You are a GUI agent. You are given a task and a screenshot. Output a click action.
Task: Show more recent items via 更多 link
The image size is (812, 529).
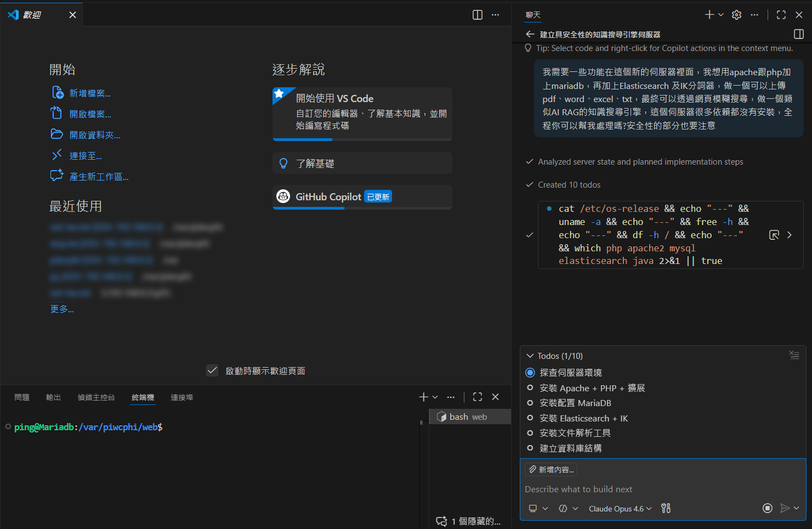tap(61, 309)
